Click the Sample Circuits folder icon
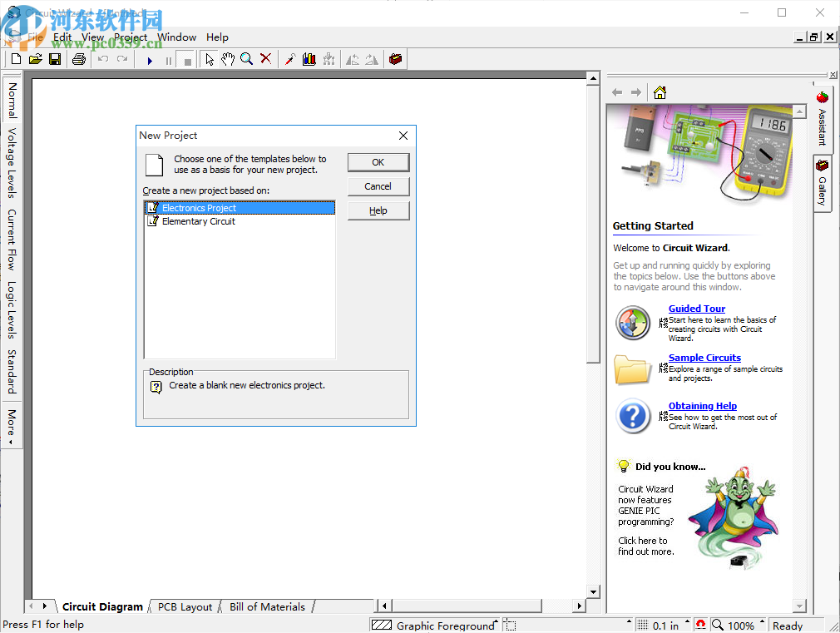 [632, 370]
